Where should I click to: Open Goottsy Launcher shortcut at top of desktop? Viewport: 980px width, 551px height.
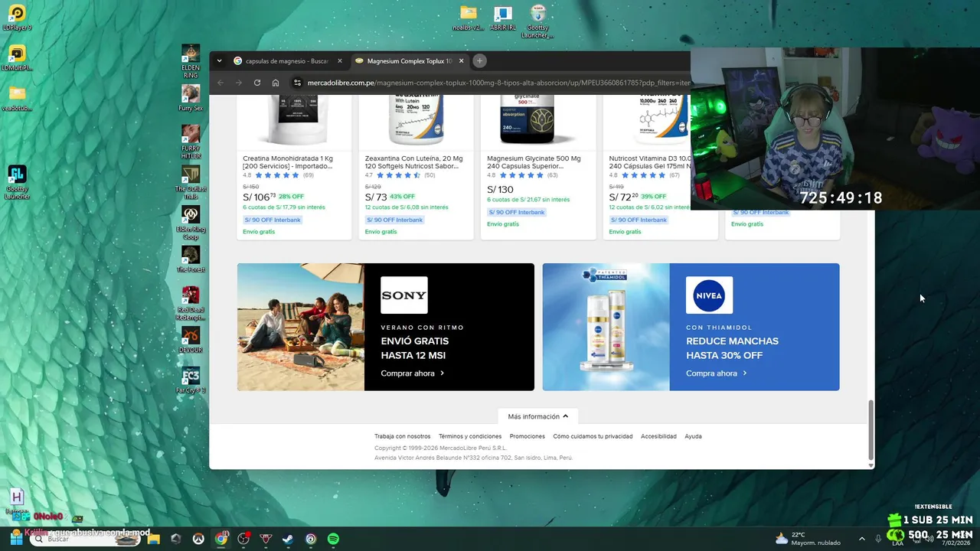[537, 21]
